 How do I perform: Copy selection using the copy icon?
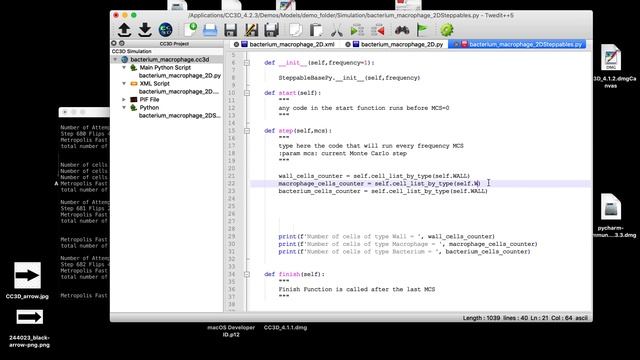click(295, 30)
